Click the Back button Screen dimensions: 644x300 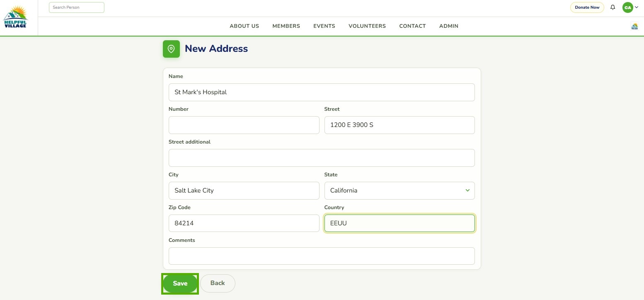pyautogui.click(x=218, y=283)
